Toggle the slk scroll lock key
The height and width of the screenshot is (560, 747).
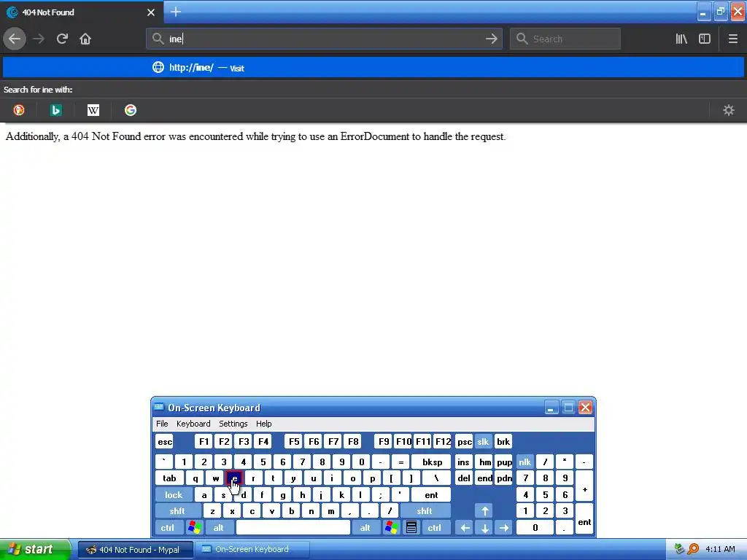click(x=483, y=441)
